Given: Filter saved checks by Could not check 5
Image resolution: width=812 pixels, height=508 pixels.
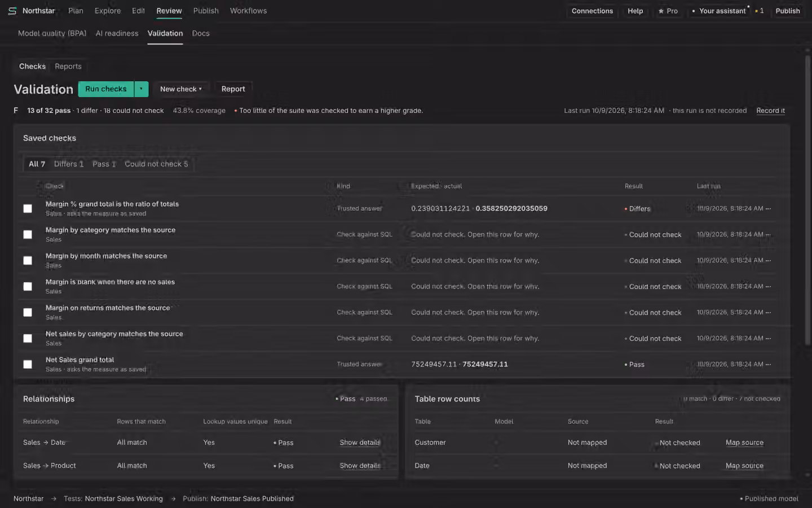Looking at the screenshot, I should (x=156, y=164).
